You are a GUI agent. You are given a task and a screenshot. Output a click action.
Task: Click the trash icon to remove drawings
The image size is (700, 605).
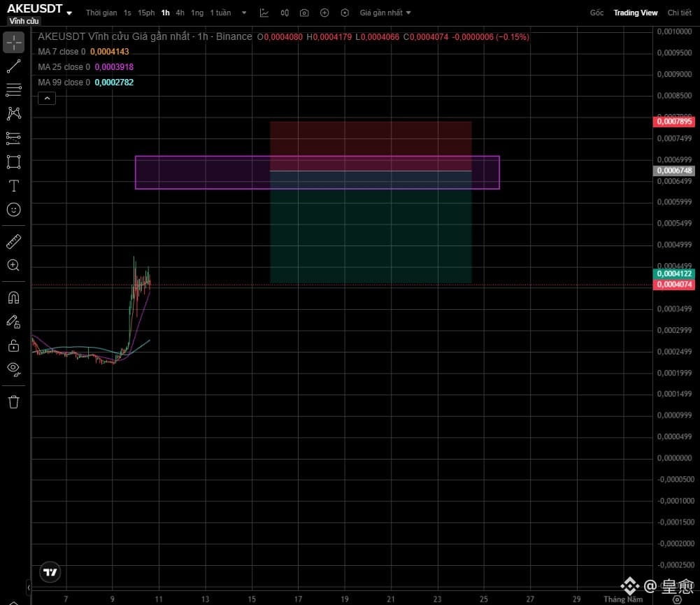pos(14,402)
